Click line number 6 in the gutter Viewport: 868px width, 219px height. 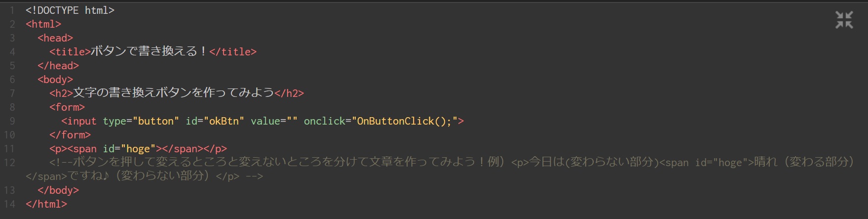(12, 80)
